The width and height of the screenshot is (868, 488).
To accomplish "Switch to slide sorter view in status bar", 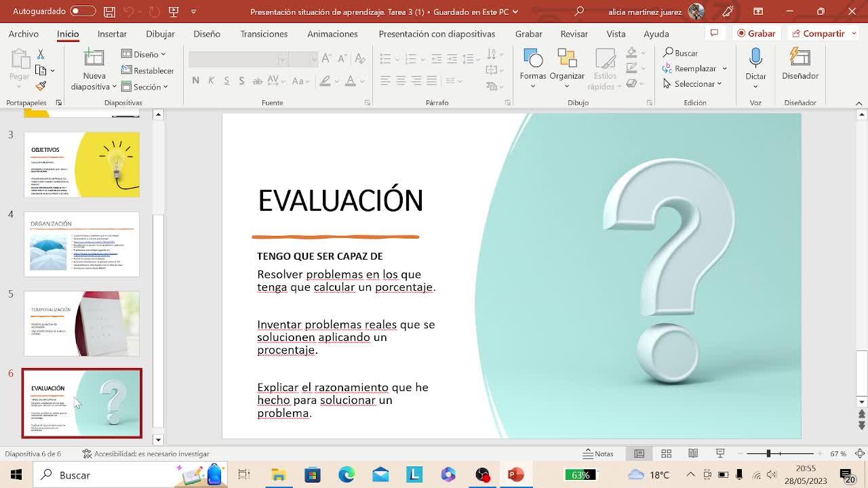I will (x=666, y=453).
